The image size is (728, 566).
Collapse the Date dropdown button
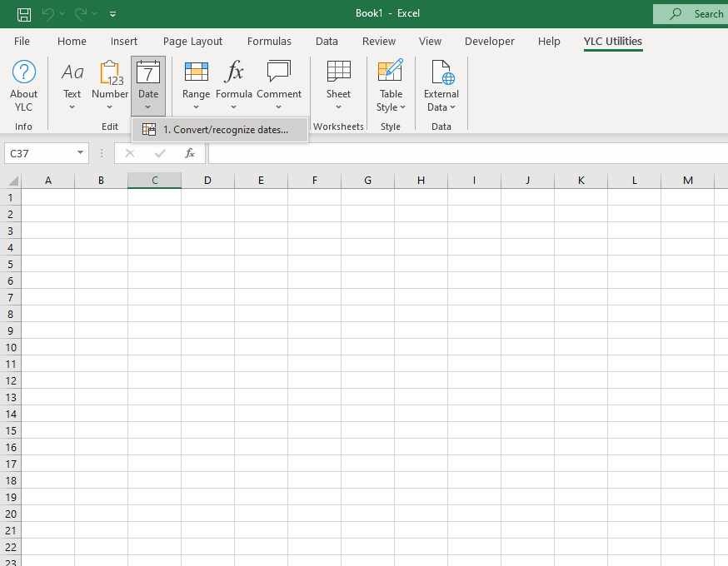click(x=148, y=85)
